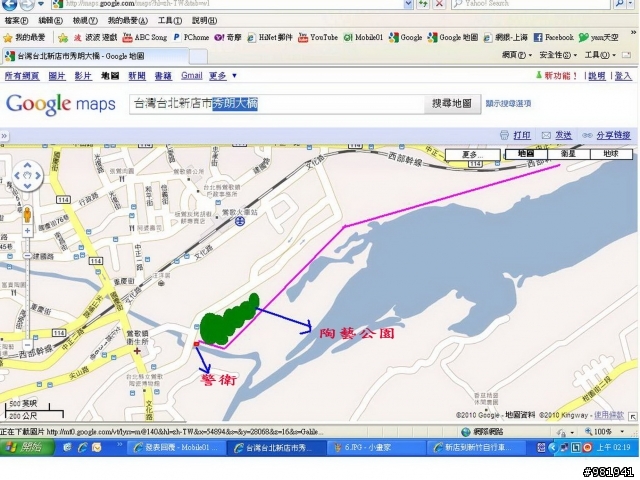Open the Gmail link

(x=191, y=76)
